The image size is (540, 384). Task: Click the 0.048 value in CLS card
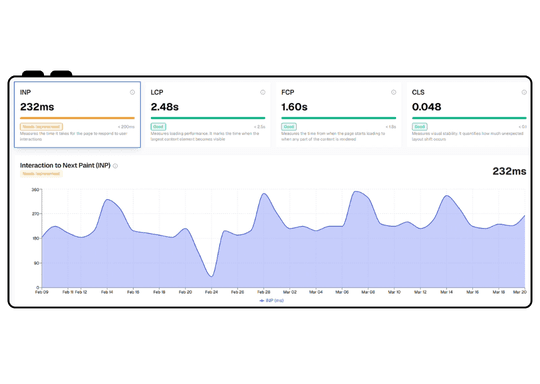[x=426, y=107]
